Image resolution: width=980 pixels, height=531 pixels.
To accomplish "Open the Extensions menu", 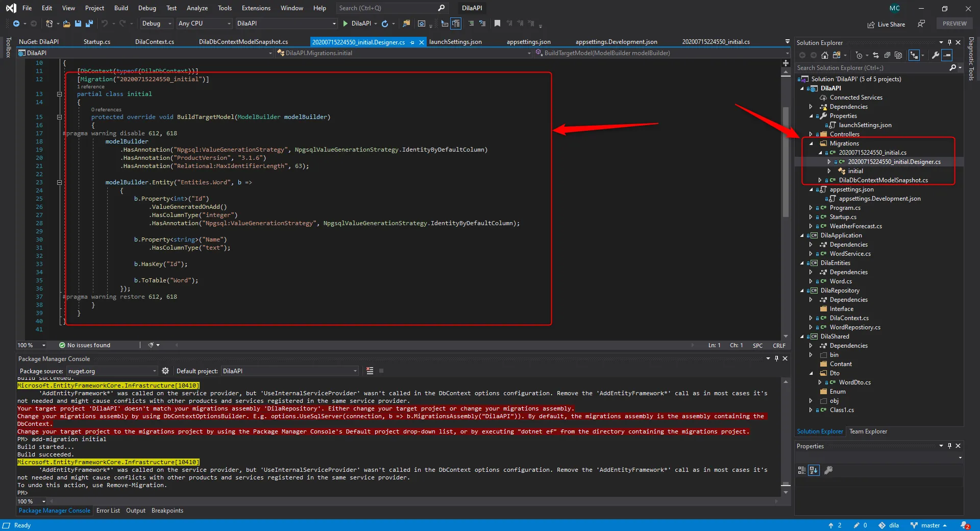I will click(x=256, y=8).
